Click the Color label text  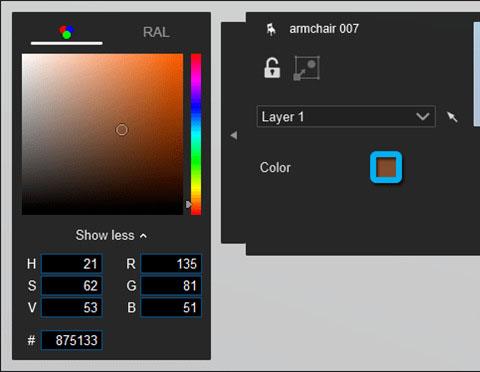click(275, 168)
